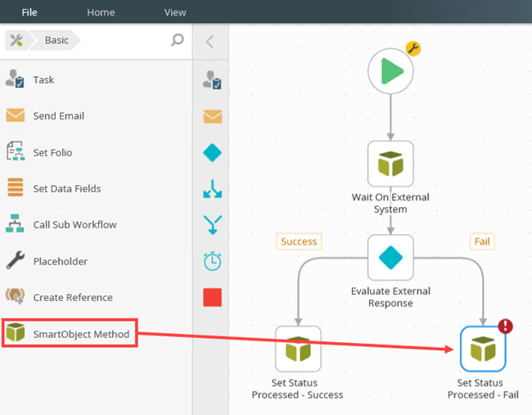Viewport: 532px width, 415px height.
Task: Select the SmartObject Method cube icon in list
Action: (x=16, y=332)
